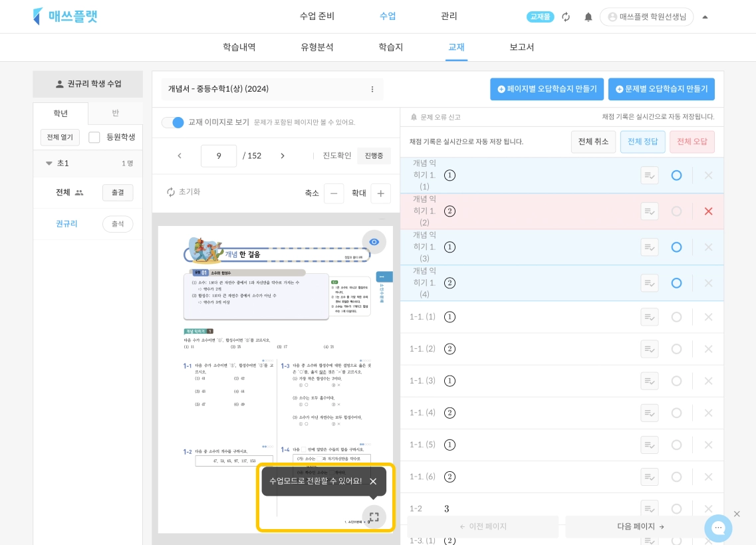
Task: Open the 수업 준비 menu
Action: point(316,16)
